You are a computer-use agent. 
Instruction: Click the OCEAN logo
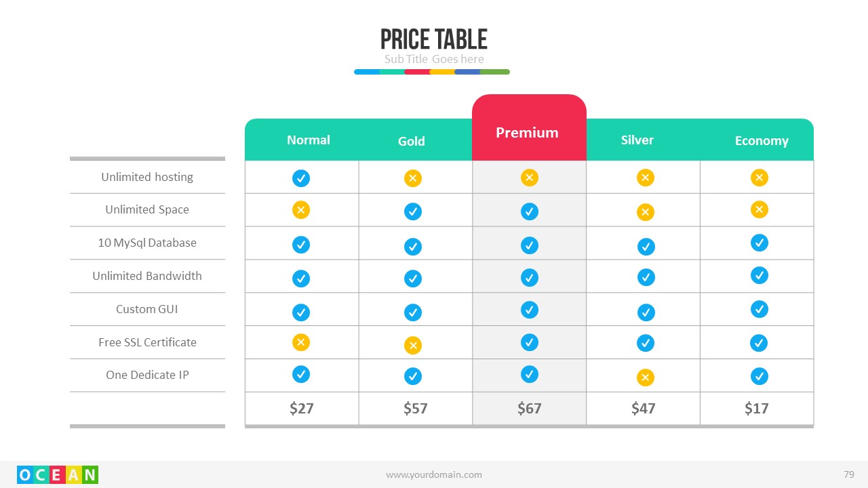click(58, 474)
